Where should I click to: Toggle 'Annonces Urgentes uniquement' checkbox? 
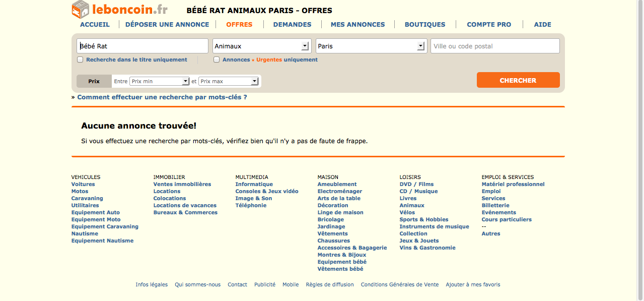[x=217, y=59]
